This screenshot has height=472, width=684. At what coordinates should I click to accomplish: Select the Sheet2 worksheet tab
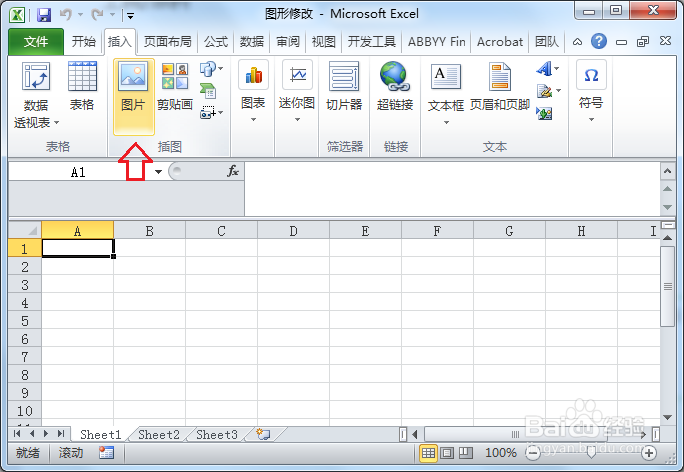click(x=159, y=434)
